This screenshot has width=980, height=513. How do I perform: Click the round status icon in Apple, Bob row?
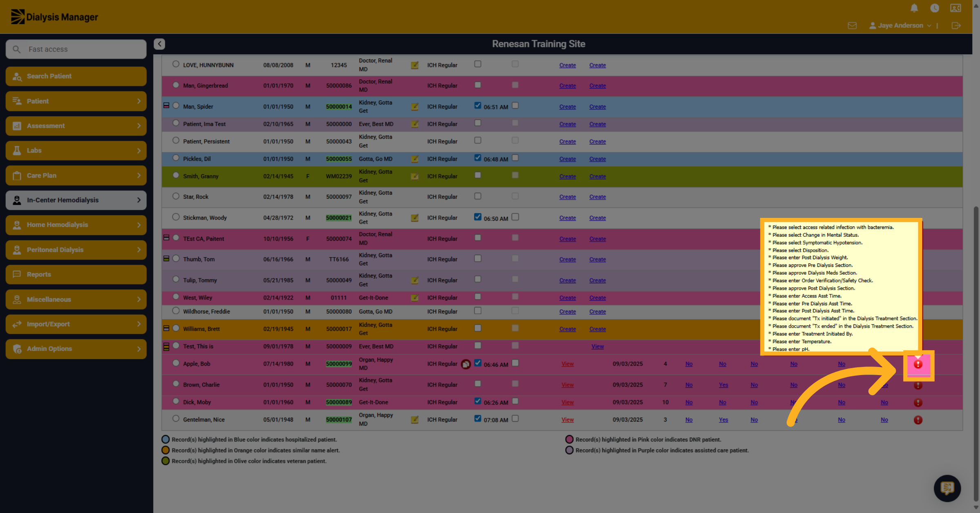point(466,364)
